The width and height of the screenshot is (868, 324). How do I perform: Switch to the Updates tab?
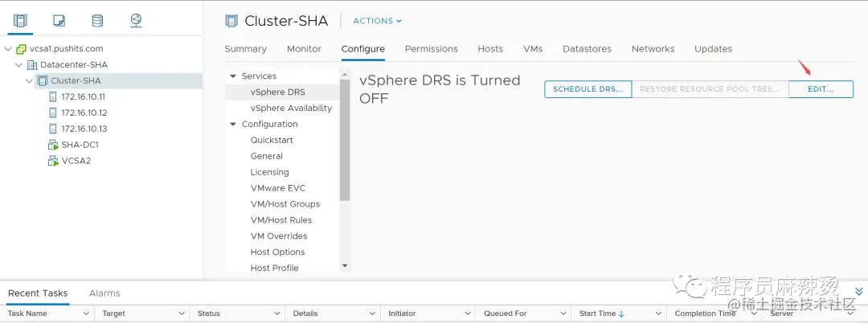714,49
